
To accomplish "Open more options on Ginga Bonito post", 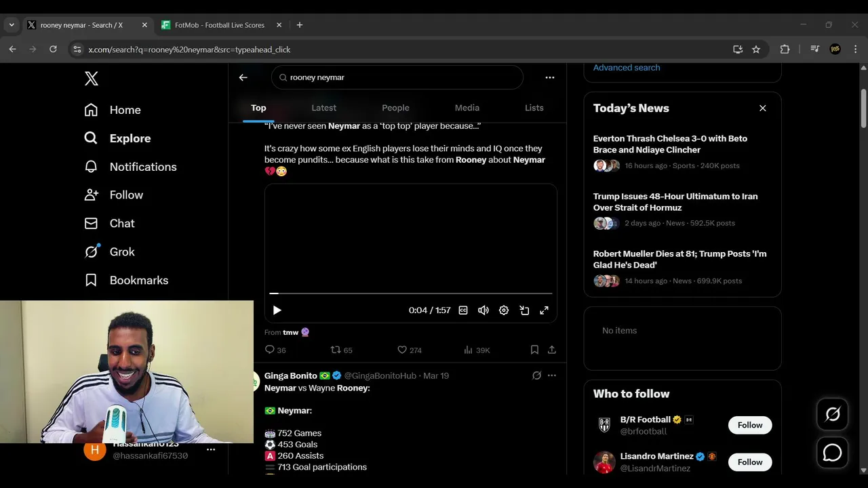I will tap(552, 375).
